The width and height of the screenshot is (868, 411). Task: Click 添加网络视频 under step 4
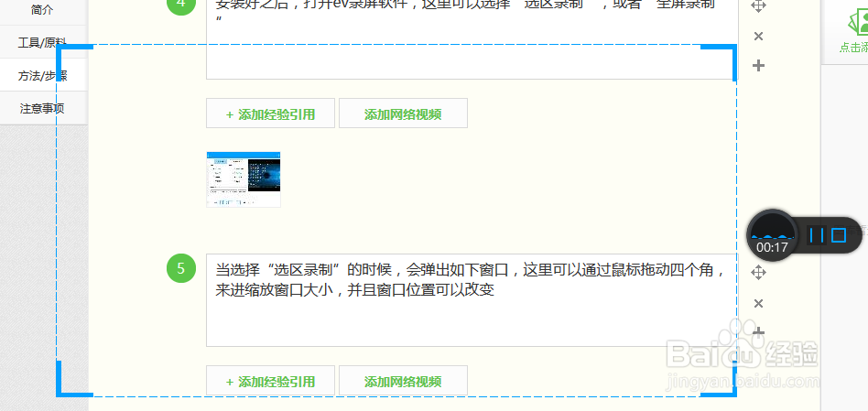pyautogui.click(x=403, y=114)
